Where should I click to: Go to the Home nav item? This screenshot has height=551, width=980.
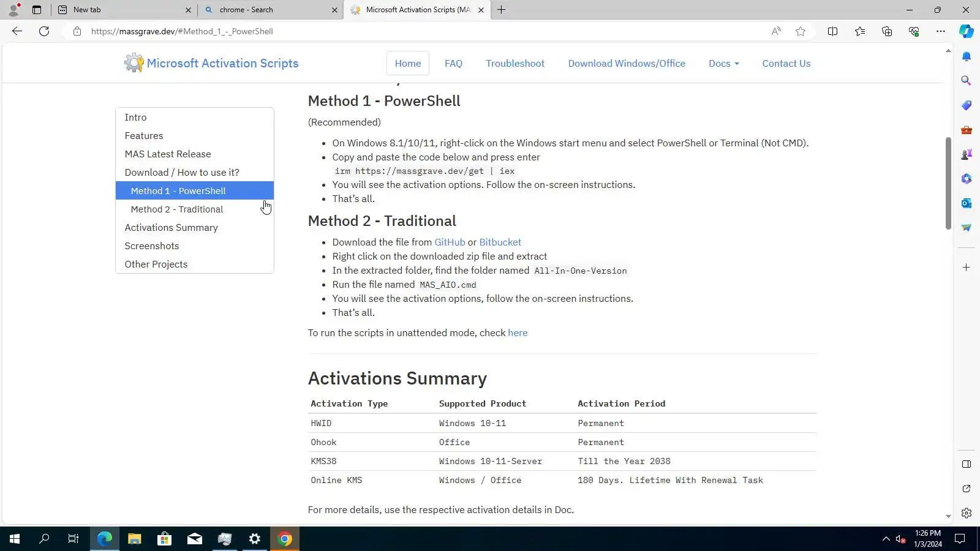click(x=408, y=64)
